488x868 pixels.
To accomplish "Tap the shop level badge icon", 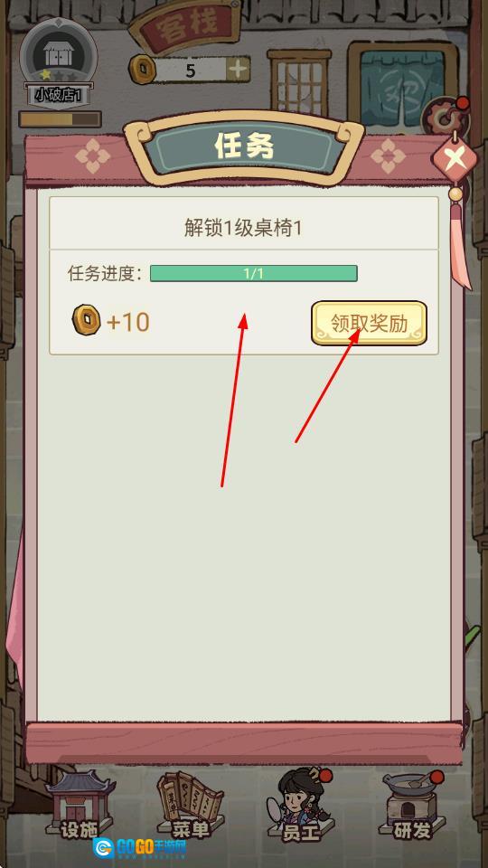I will [x=59, y=53].
